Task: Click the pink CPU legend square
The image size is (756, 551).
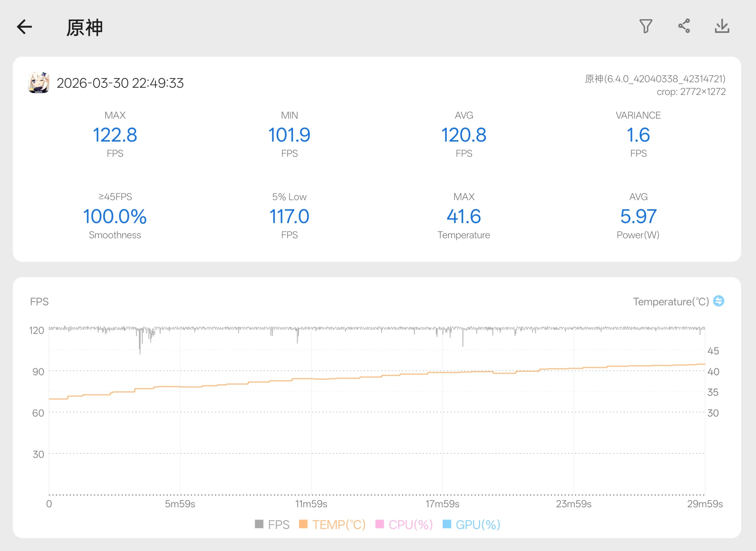Action: point(379,524)
